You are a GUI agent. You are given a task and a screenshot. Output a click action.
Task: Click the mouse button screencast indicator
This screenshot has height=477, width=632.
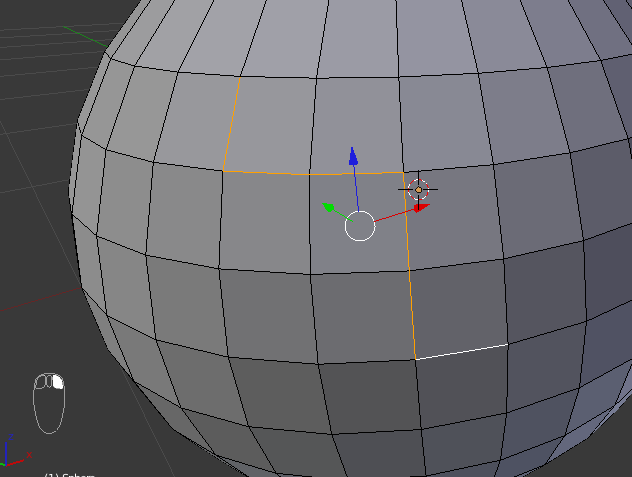pos(49,403)
